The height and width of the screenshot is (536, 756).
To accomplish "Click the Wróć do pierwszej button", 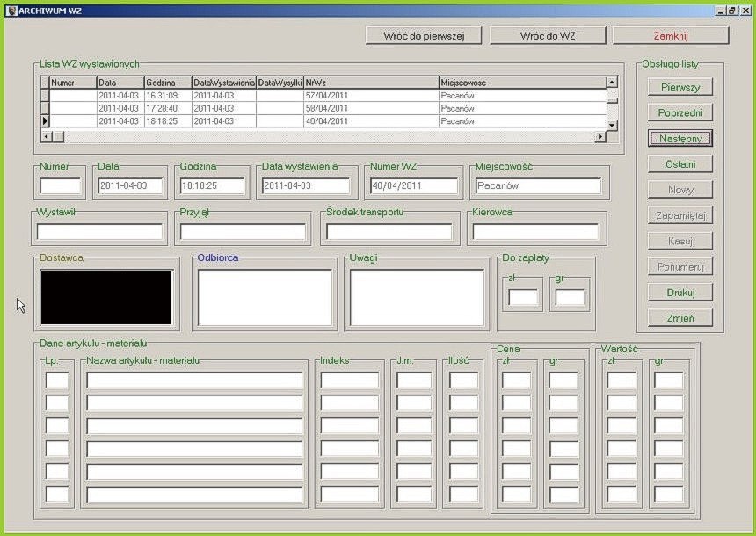I will tap(424, 36).
